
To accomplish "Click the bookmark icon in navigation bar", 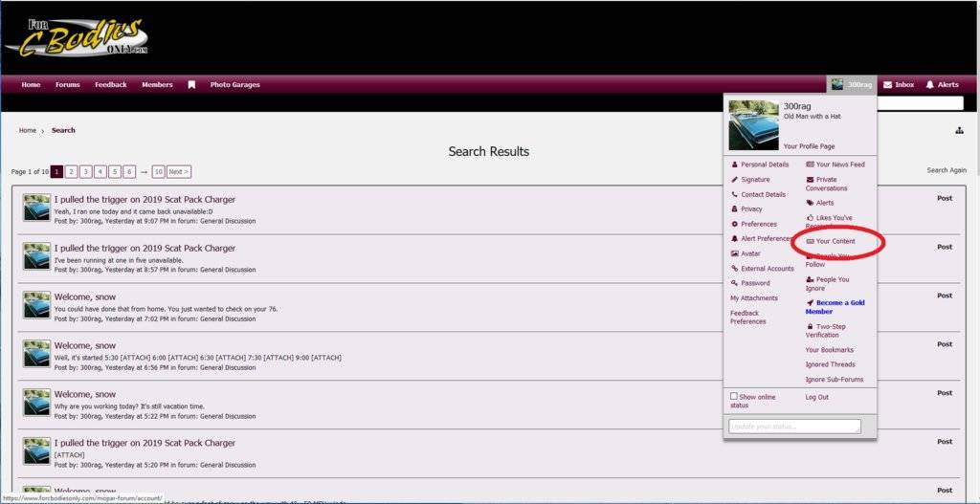I will [191, 85].
